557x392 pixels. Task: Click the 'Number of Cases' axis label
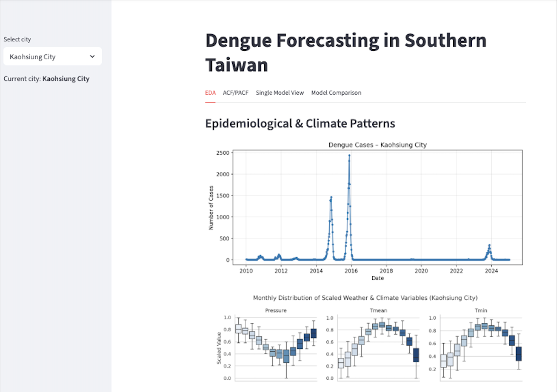[211, 208]
